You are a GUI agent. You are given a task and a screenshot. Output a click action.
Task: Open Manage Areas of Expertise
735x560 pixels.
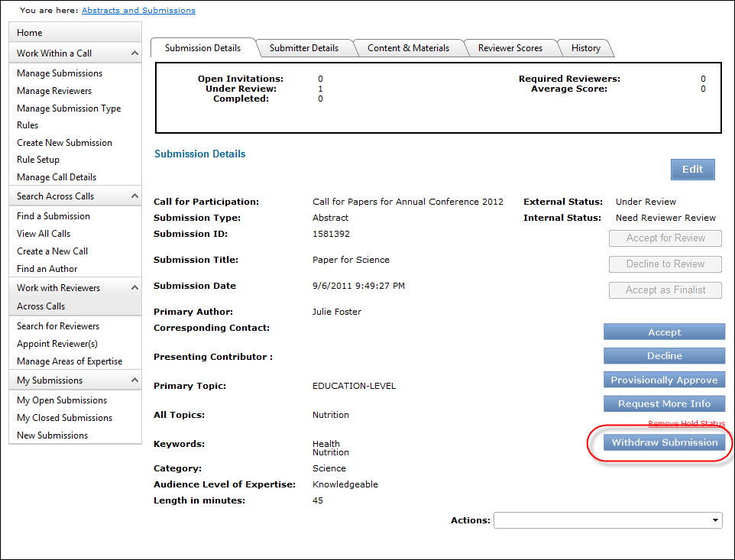click(x=70, y=361)
